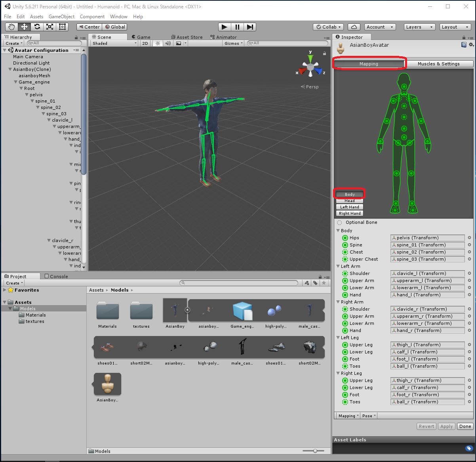This screenshot has height=462, width=476.
Task: Open the GameObject menu
Action: (61, 17)
